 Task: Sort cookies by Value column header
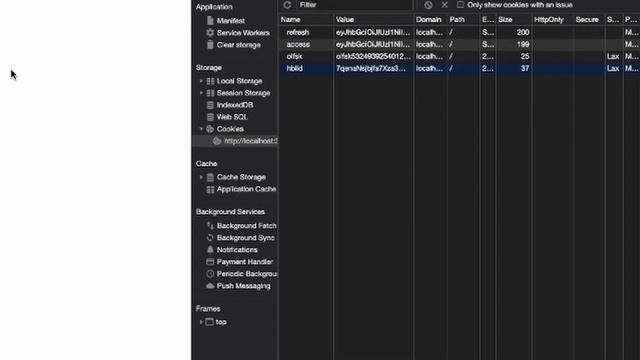tap(373, 20)
